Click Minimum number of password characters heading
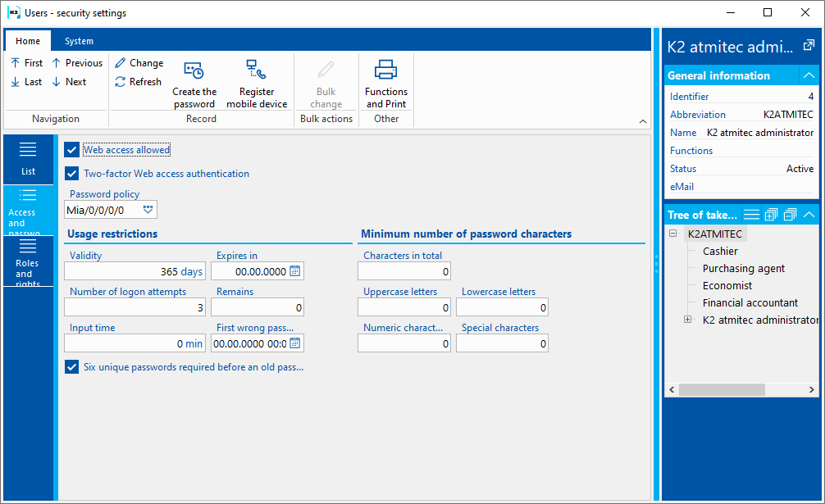The height and width of the screenshot is (504, 825). 466,234
